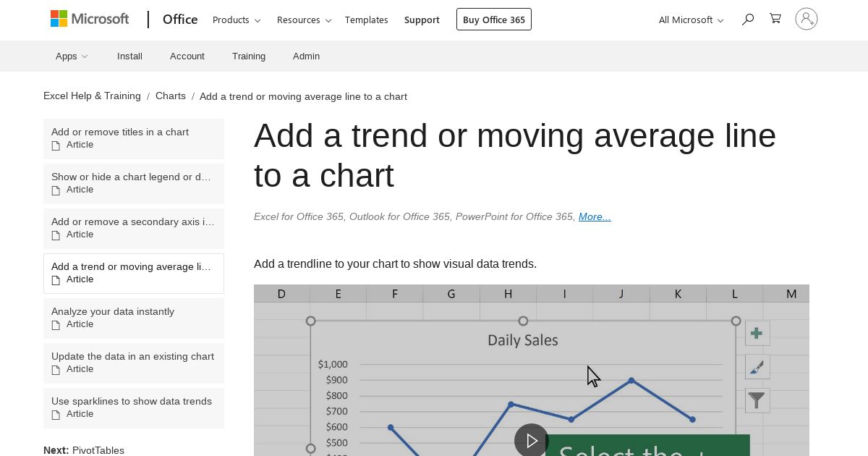Viewport: 868px width, 456px height.
Task: Click the Microsoft logo
Action: point(90,20)
